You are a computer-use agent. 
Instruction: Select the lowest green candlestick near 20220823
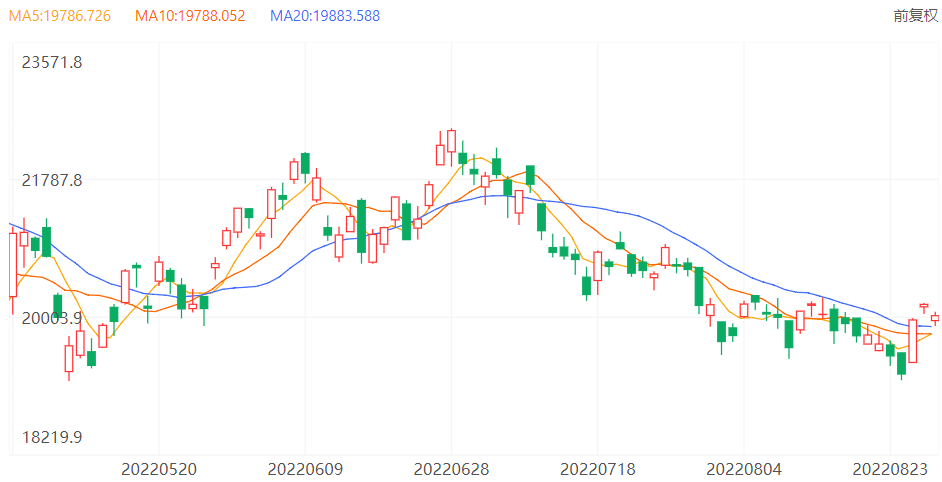[x=901, y=364]
